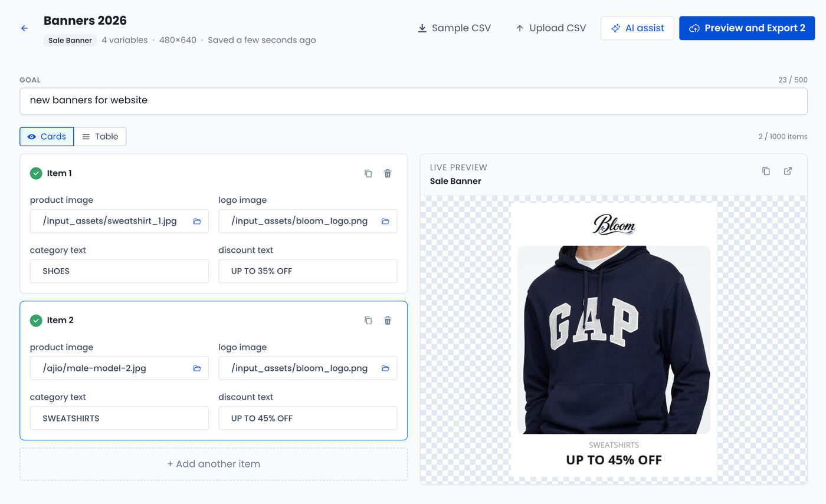Click the Saved a few seconds ago status
This screenshot has width=826, height=504.
pos(261,40)
